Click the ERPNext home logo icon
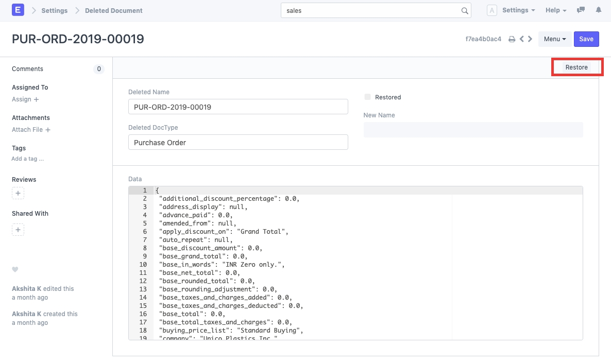 coord(18,10)
